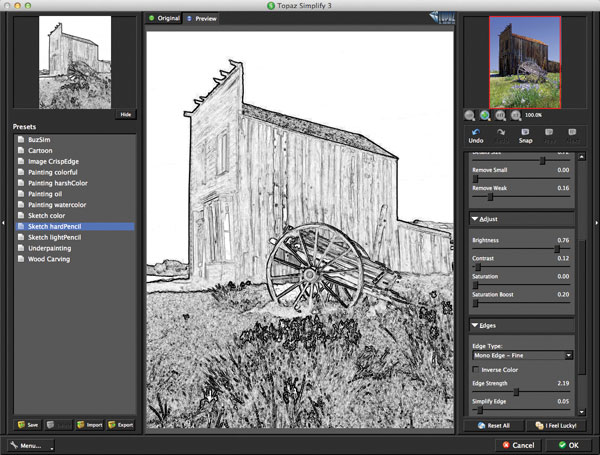Screen dimensions: 600x455
Task: Click the Topaz logo in the corner
Action: 442,18
